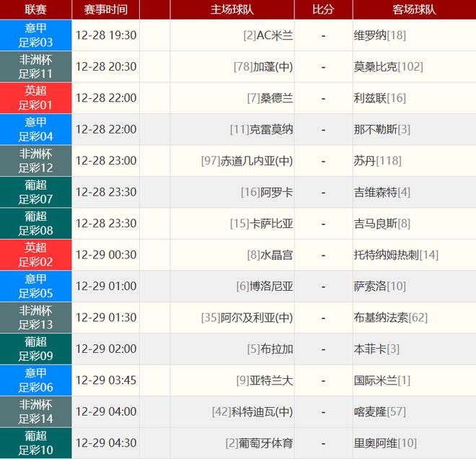
Task: Select the 亚特兰大 home team
Action: pos(271,380)
